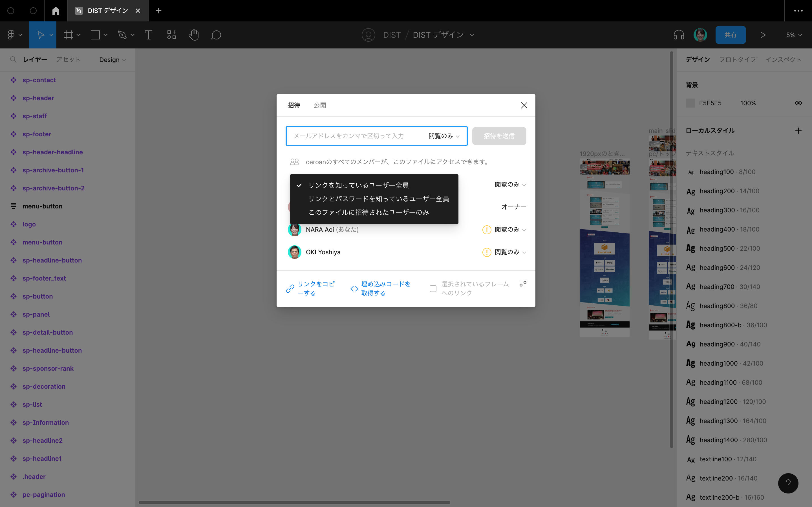Select the Hand tool

coord(194,35)
